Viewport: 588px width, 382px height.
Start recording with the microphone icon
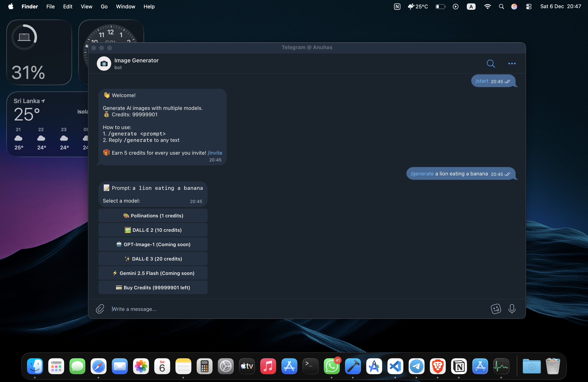coord(512,309)
